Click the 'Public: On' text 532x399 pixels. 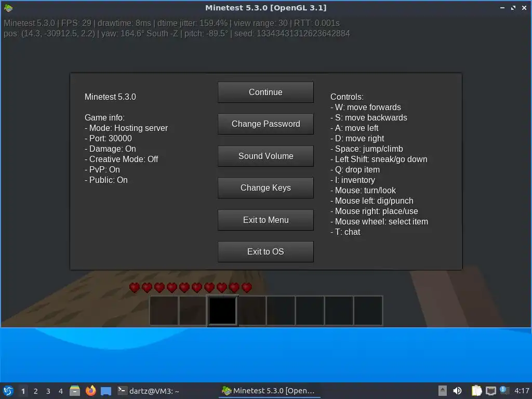106,180
